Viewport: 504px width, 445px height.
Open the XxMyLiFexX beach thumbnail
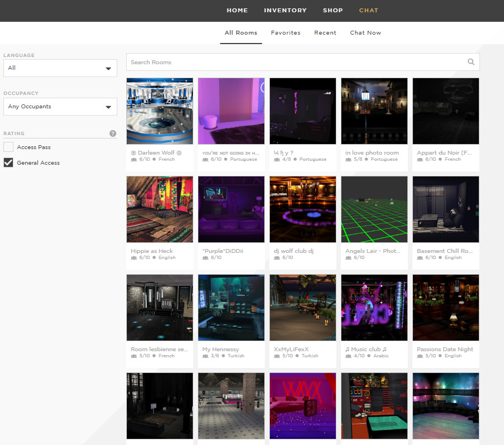tap(303, 308)
